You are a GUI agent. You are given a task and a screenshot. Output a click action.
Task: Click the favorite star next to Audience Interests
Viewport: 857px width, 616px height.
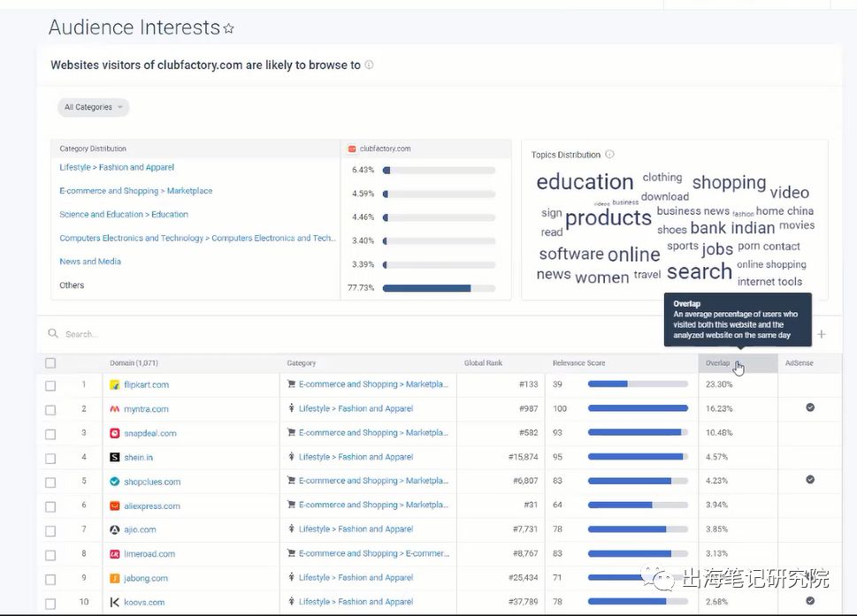coord(229,29)
